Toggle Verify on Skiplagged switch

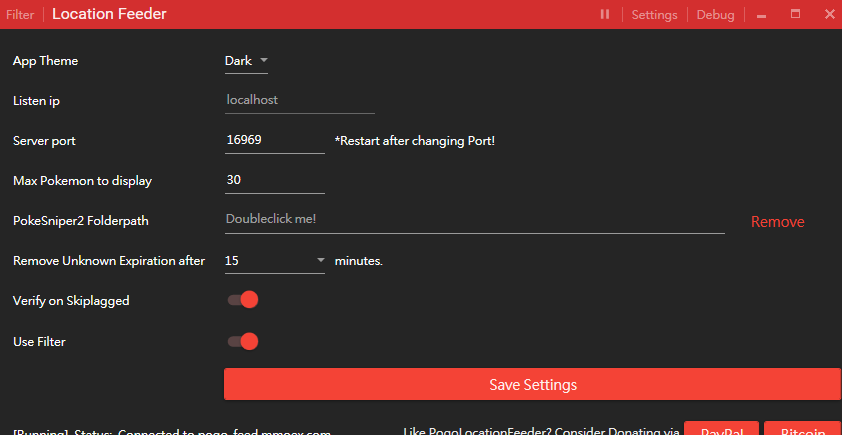coord(243,300)
